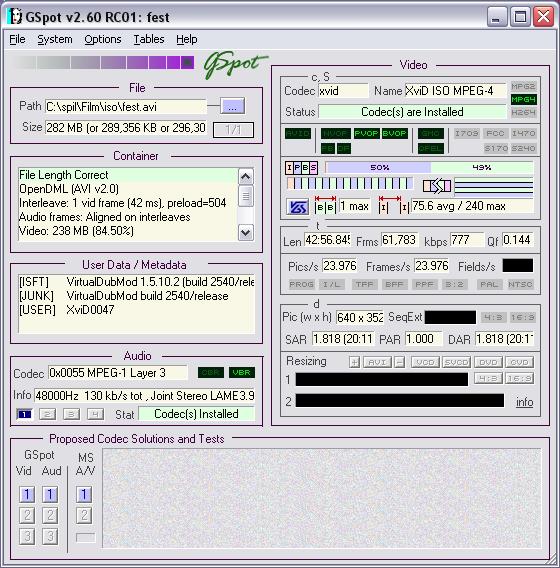The height and width of the screenshot is (568, 560).
Task: Toggle the audio VBR indicator
Action: click(242, 372)
